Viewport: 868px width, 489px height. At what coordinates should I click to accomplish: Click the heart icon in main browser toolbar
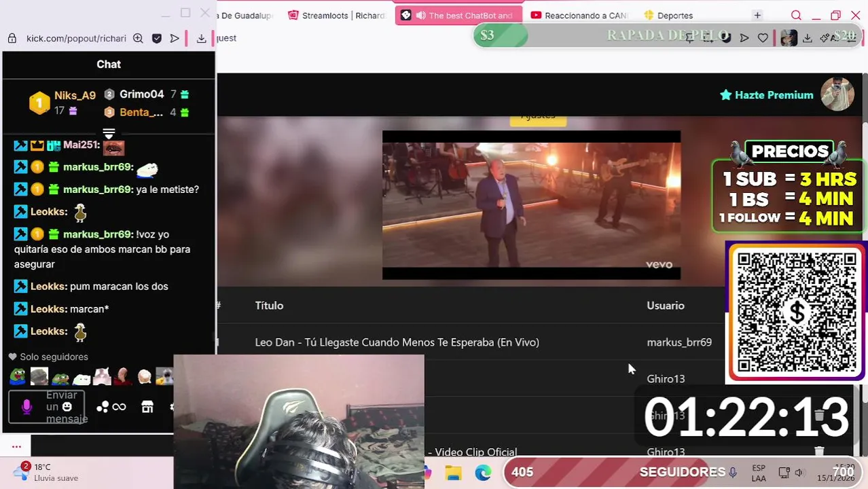point(763,38)
